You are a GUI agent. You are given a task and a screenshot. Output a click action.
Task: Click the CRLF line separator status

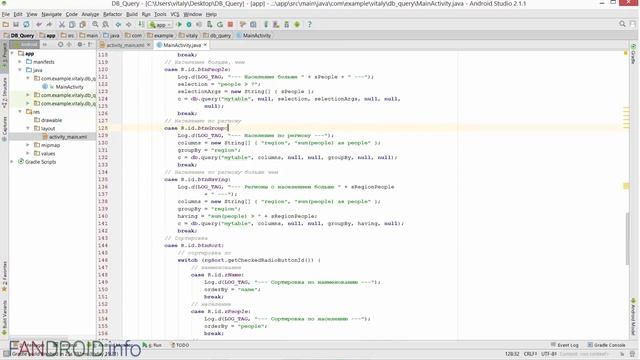tap(530, 354)
